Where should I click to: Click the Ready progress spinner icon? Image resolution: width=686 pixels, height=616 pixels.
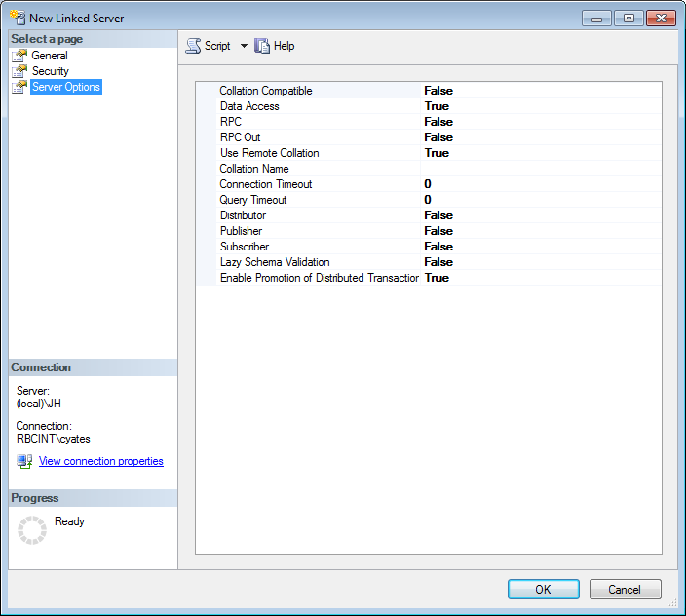(32, 530)
